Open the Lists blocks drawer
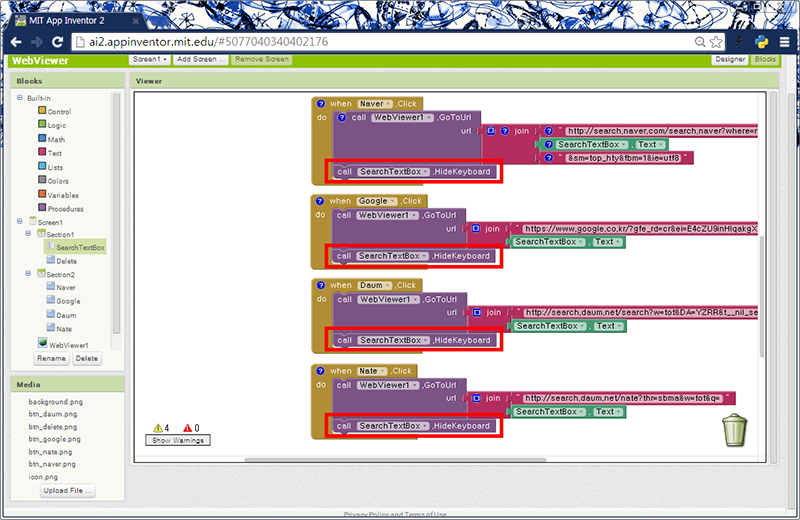800x520 pixels. [51, 167]
